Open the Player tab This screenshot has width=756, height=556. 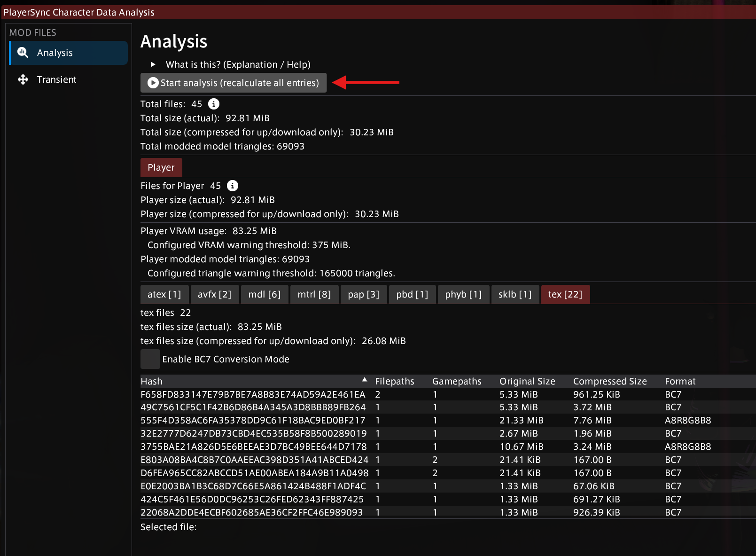tap(161, 167)
